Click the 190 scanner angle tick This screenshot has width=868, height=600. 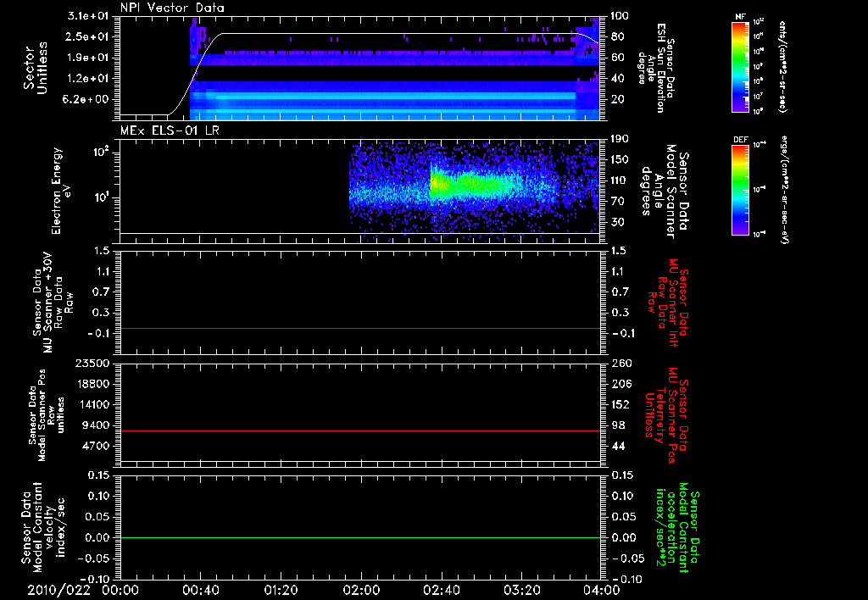pos(620,139)
